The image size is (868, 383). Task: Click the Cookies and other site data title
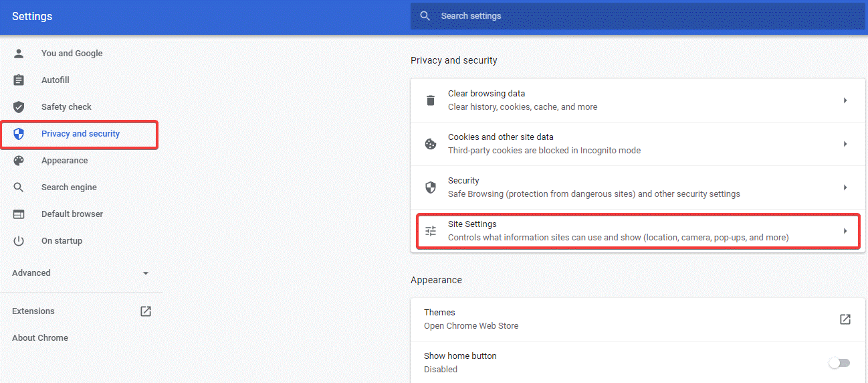501,137
